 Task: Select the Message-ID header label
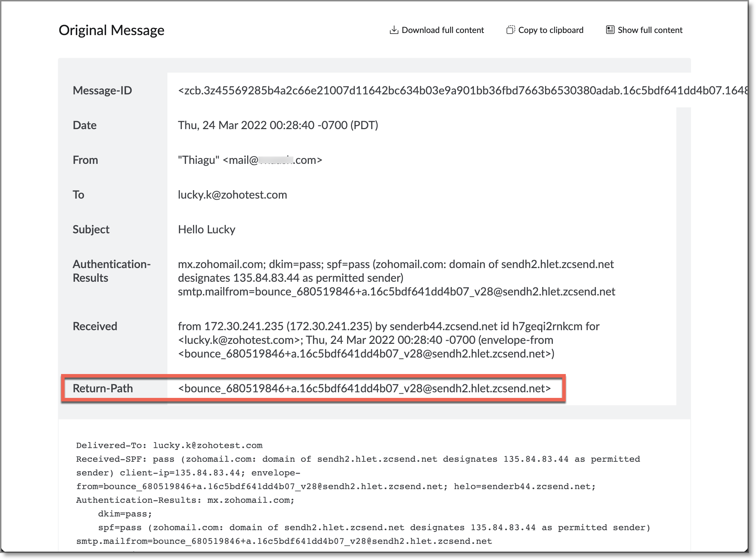[x=102, y=91]
